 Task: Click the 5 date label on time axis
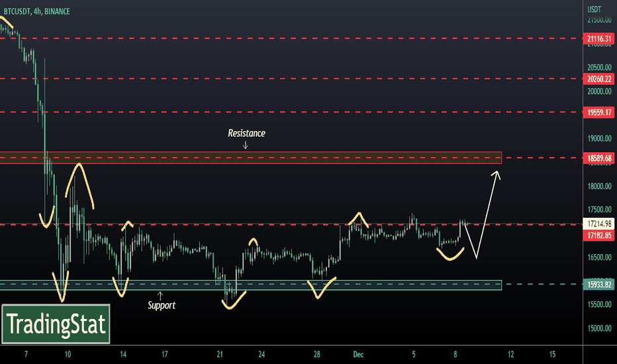point(414,354)
